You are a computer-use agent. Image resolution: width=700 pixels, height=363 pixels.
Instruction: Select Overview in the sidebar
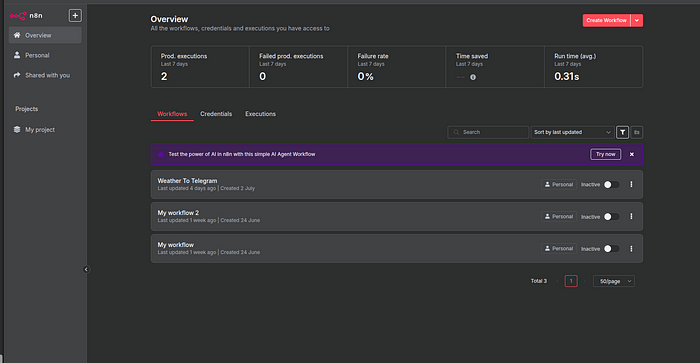click(x=45, y=35)
